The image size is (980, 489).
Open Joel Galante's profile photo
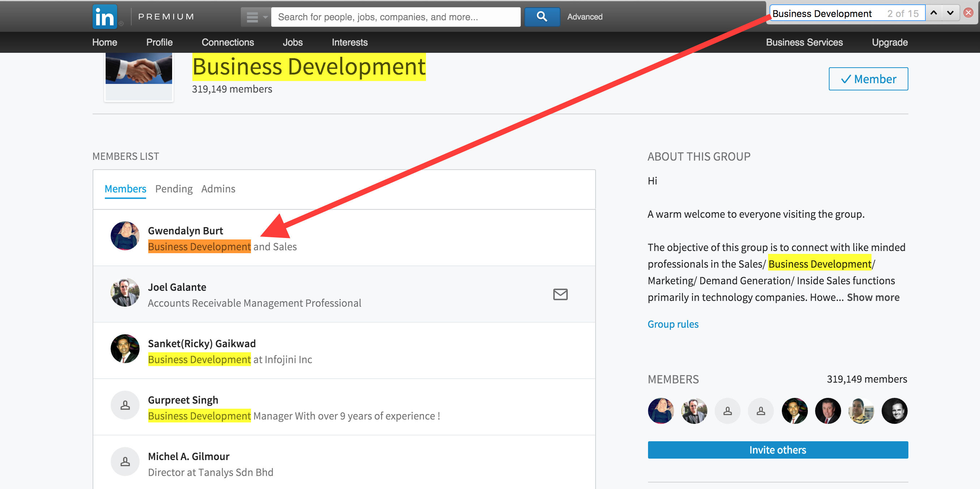coord(125,292)
